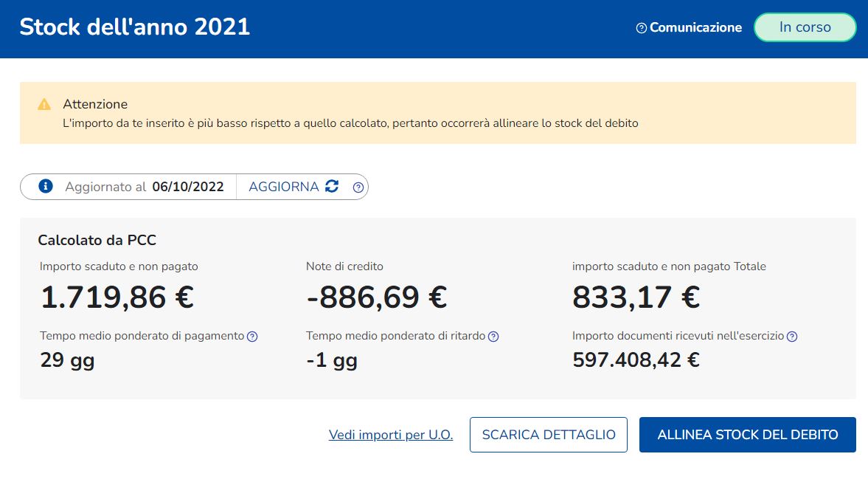This screenshot has height=482, width=868.
Task: Click the blue info icon before Aggiornato al
Action: tap(46, 186)
